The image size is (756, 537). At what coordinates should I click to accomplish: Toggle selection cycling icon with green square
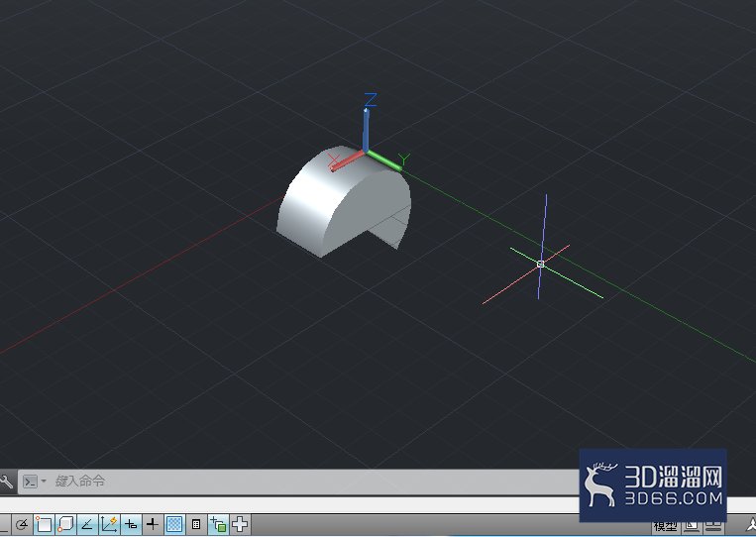coord(218,524)
